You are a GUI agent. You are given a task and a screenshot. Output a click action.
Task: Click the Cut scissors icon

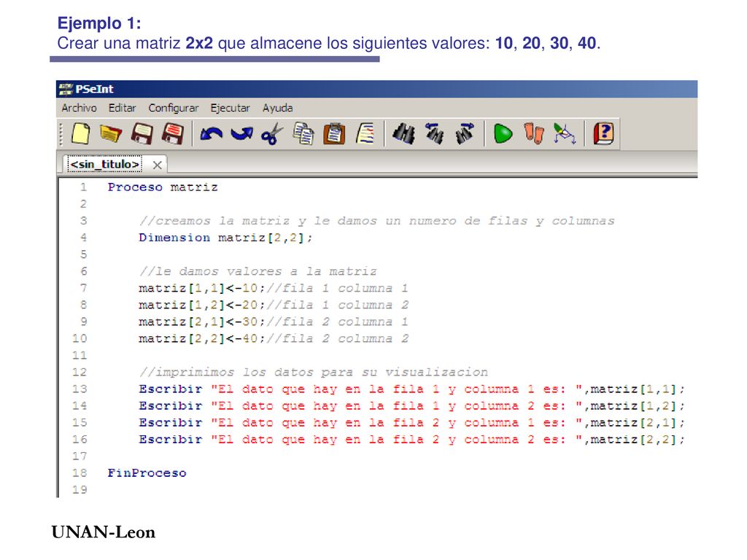272,134
